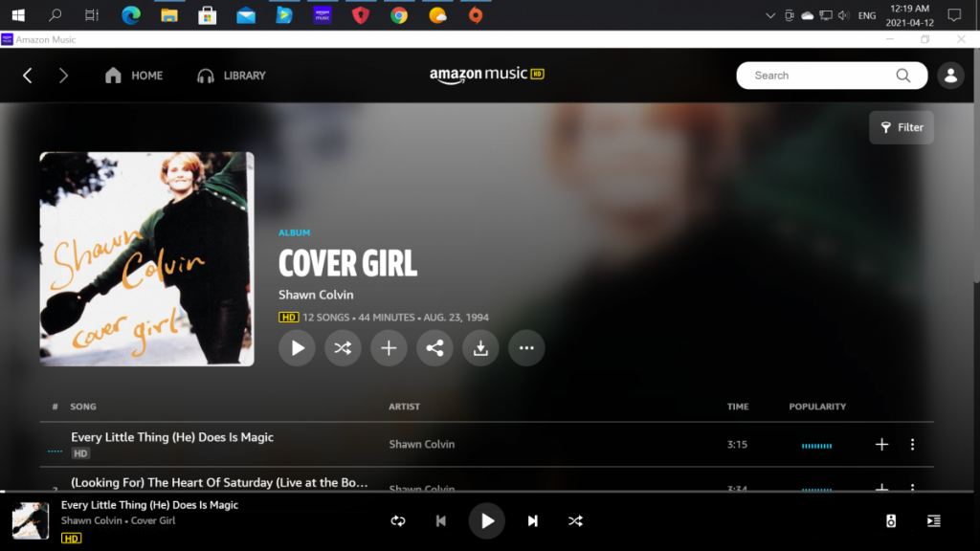Image resolution: width=980 pixels, height=551 pixels.
Task: Open the Windows Start menu
Action: tap(18, 15)
